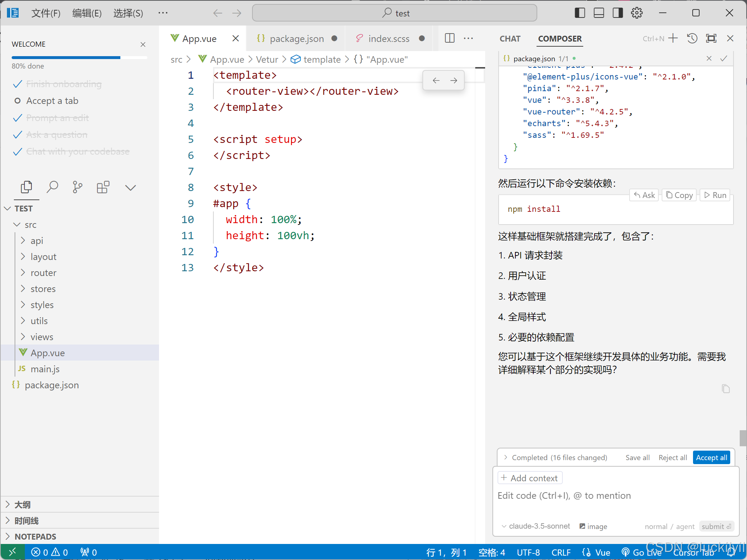Click the split editor icon
Image resolution: width=747 pixels, height=560 pixels.
pyautogui.click(x=449, y=38)
